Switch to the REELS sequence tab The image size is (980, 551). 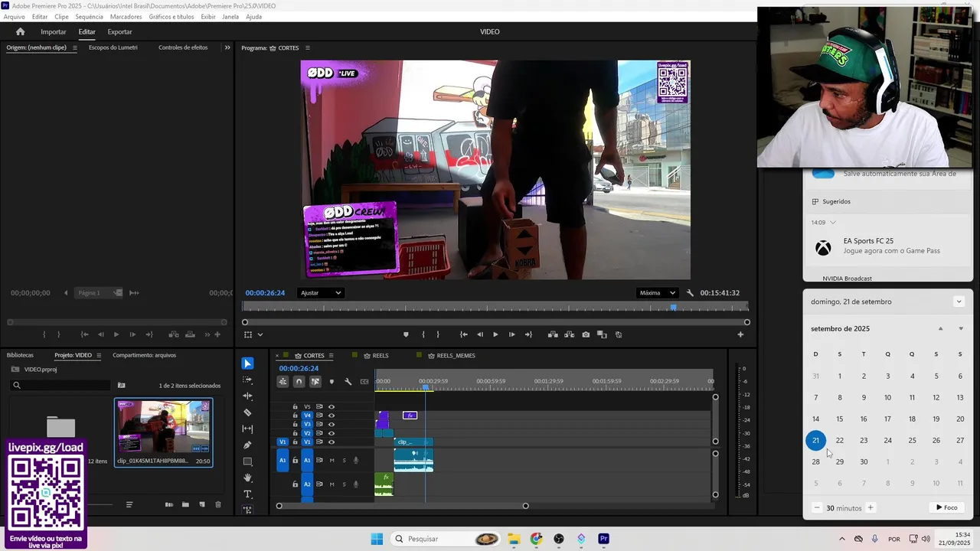tap(381, 356)
